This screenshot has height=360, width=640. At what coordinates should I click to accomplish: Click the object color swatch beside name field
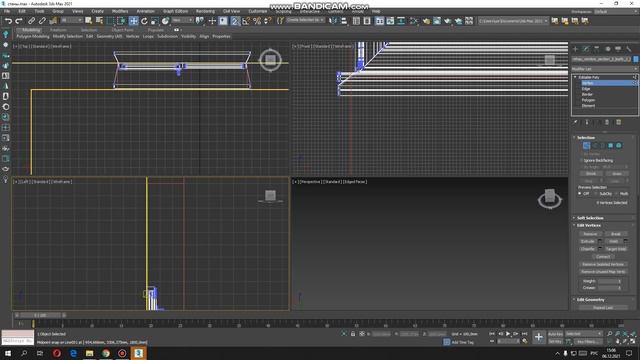[636, 59]
